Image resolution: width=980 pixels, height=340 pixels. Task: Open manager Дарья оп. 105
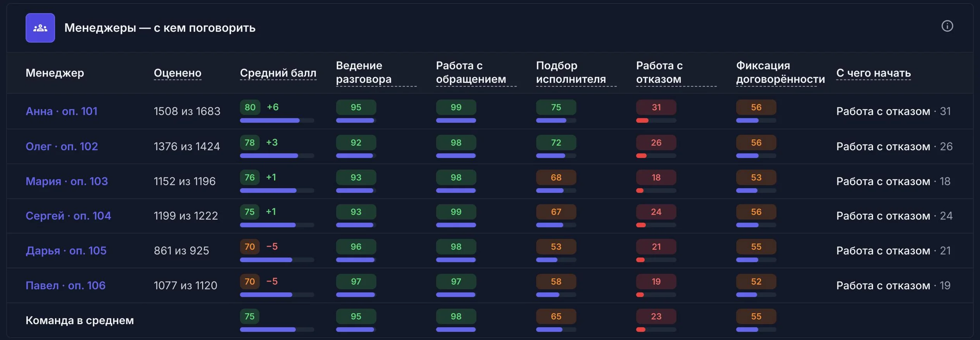pyautogui.click(x=66, y=251)
